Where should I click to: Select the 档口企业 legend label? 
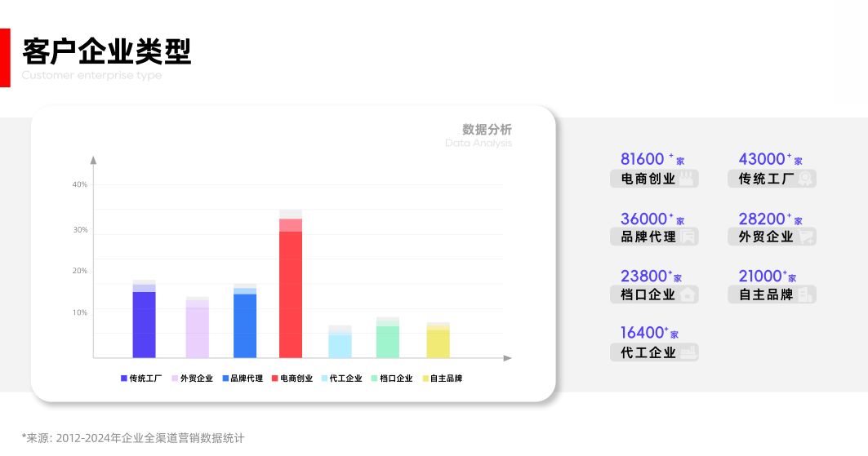(396, 379)
